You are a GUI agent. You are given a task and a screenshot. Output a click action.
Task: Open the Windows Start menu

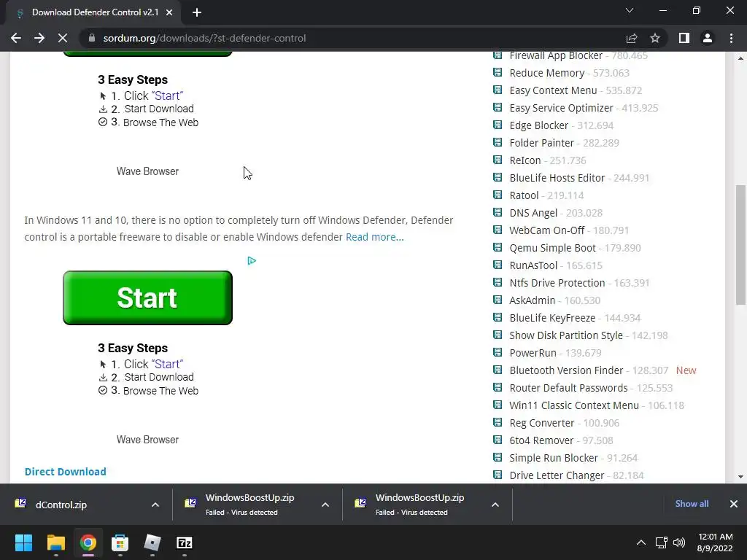[23, 542]
